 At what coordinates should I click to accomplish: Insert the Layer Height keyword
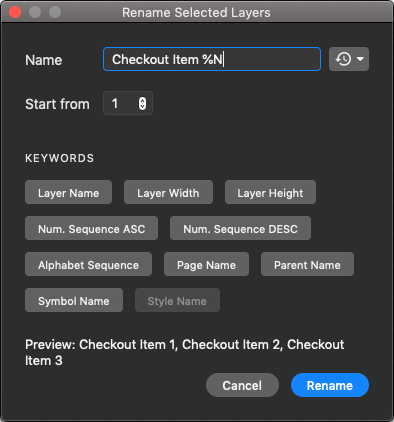coord(270,192)
